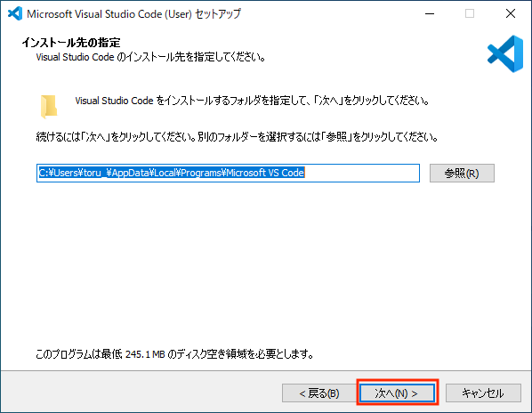This screenshot has width=532, height=413.
Task: Click the yellow folder icon
Action: click(49, 106)
